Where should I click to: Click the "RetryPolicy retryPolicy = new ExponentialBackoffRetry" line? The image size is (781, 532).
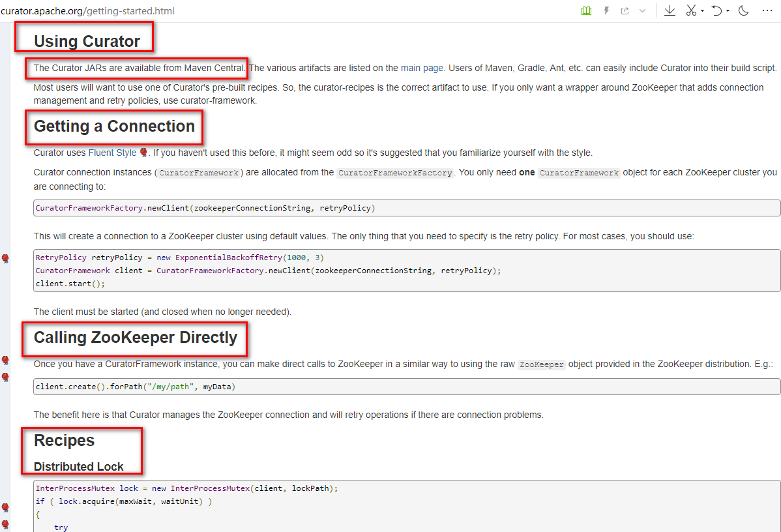click(x=180, y=258)
